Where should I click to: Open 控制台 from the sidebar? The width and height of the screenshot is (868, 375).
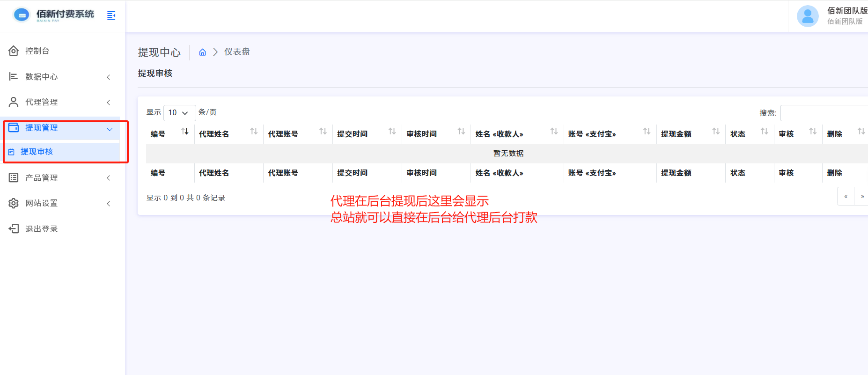[x=37, y=51]
